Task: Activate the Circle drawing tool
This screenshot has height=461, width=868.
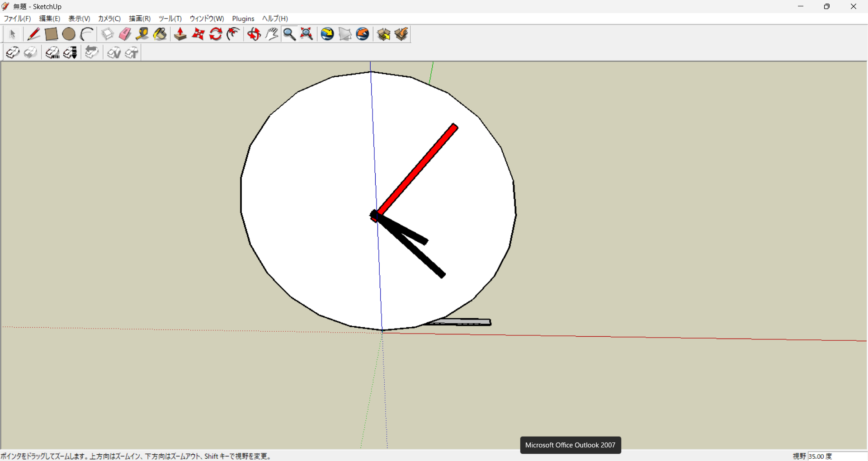Action: point(69,34)
